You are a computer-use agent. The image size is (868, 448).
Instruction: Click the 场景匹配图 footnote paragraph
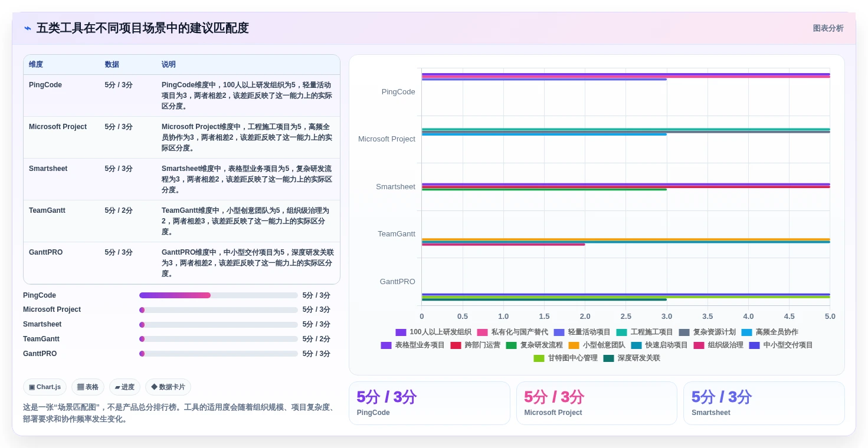pyautogui.click(x=180, y=413)
